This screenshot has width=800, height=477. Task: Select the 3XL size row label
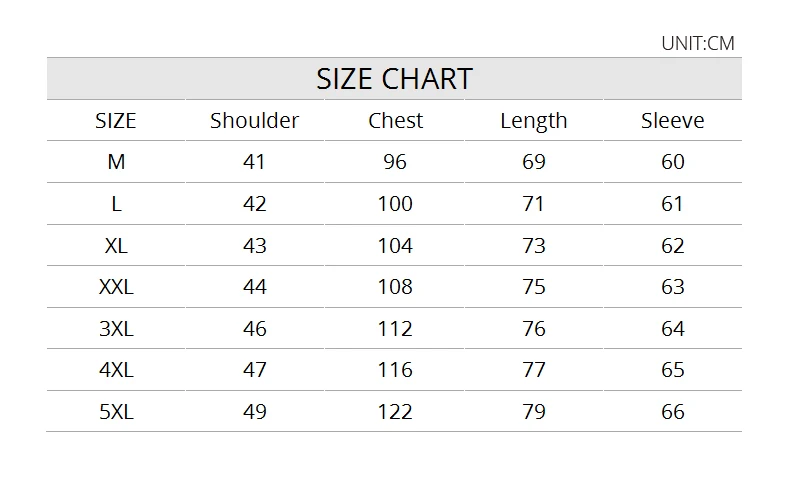point(116,329)
